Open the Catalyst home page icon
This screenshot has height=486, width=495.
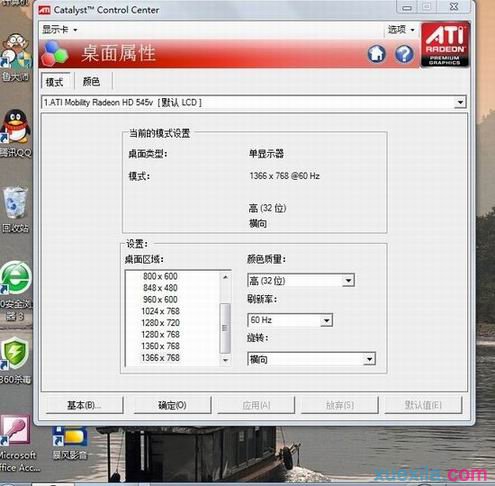click(377, 54)
